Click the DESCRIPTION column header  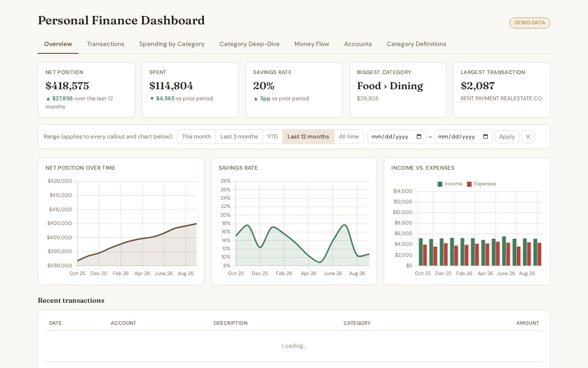pyautogui.click(x=231, y=323)
